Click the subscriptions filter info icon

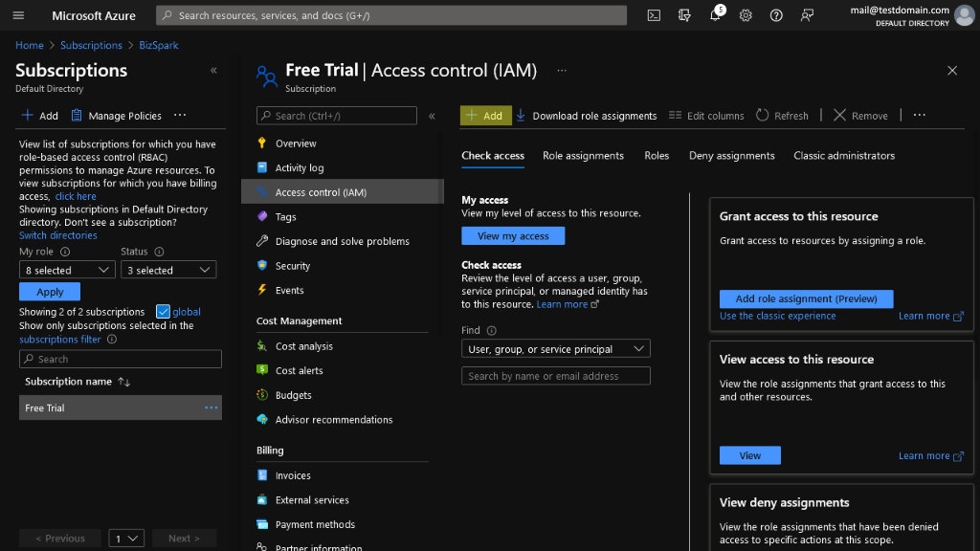pos(112,340)
